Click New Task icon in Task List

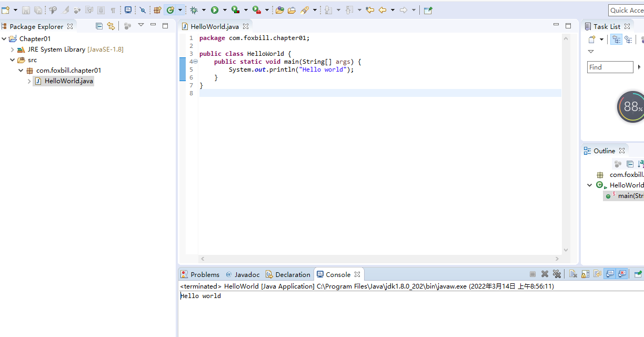pyautogui.click(x=592, y=39)
